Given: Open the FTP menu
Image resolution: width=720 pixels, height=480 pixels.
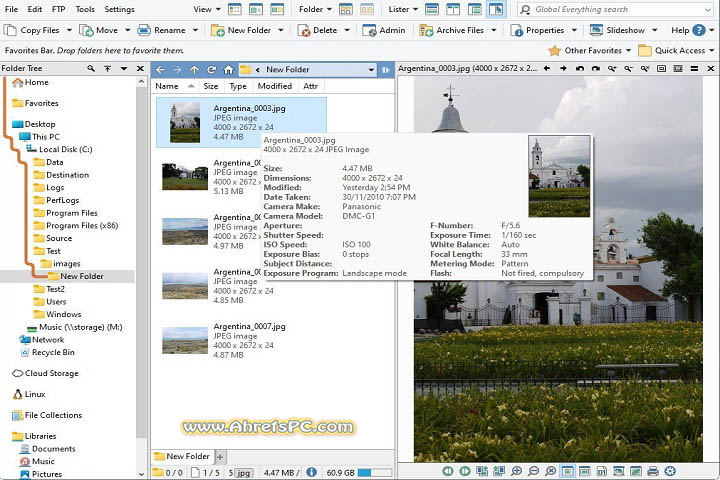Looking at the screenshot, I should click(x=58, y=9).
